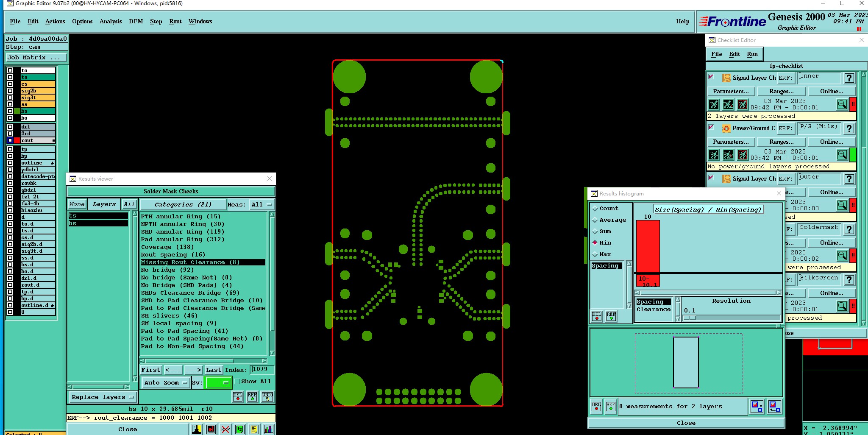The image size is (868, 435).
Task: Open help question mark for Outer ERF
Action: pyautogui.click(x=849, y=179)
